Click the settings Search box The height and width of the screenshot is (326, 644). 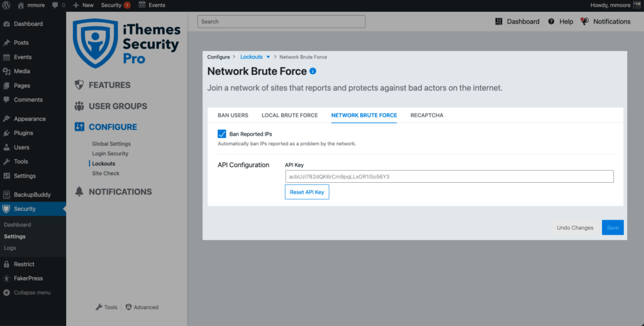281,21
